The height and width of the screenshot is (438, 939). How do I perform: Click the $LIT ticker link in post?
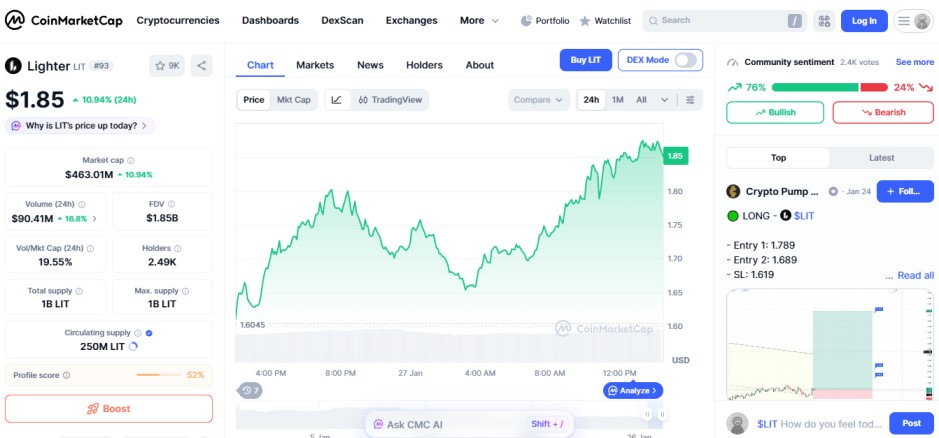(x=804, y=216)
